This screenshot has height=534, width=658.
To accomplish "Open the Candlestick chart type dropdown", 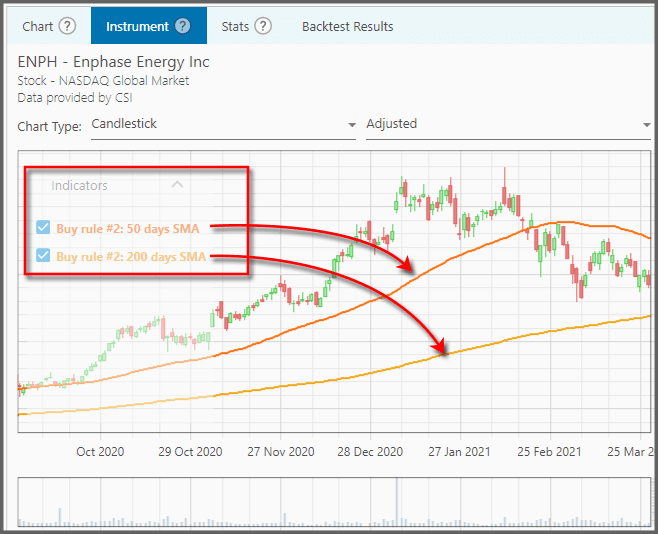I will [224, 125].
